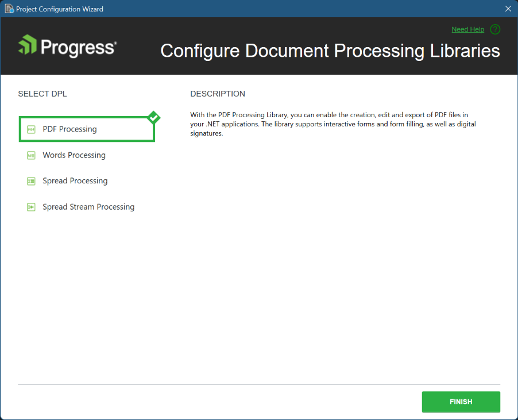This screenshot has width=518, height=420.
Task: Click the green checkmark badge on PDF Processing
Action: click(153, 117)
